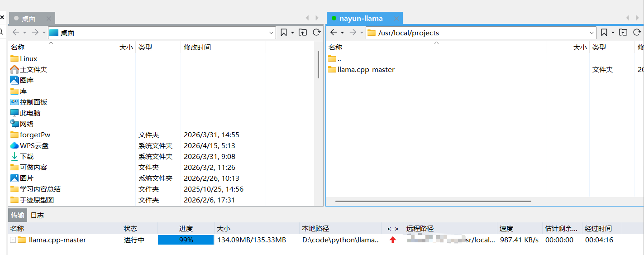
Task: Select the 图片 pictures icon
Action: 14,178
